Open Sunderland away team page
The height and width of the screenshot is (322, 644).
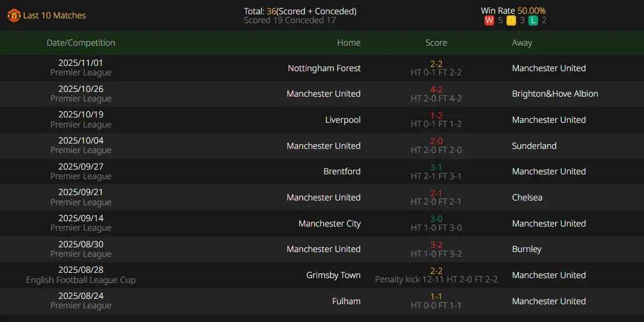[x=534, y=145]
